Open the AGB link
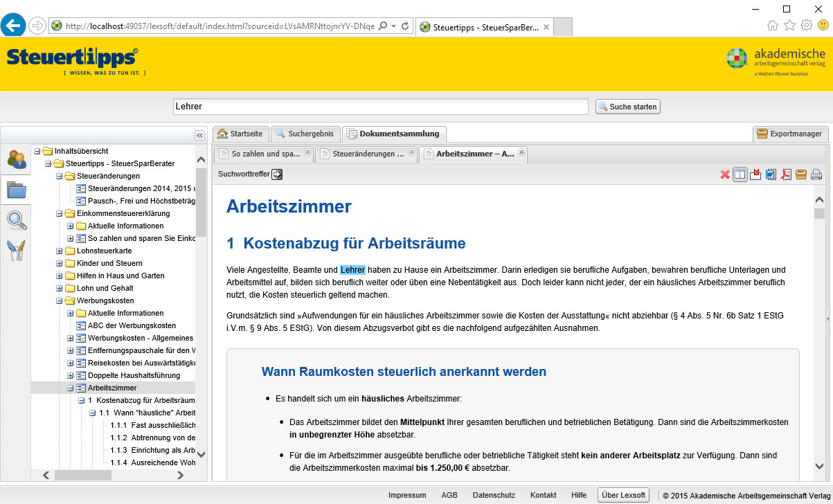The width and height of the screenshot is (833, 504). coord(449,495)
